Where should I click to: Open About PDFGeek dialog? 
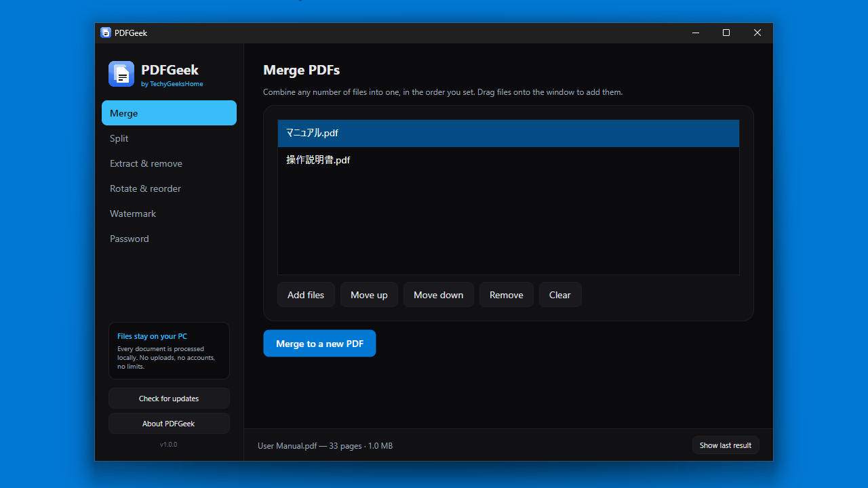[169, 424]
